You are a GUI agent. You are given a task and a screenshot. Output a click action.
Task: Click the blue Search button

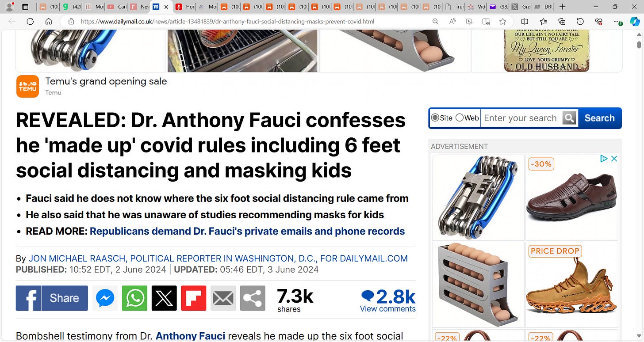click(599, 118)
